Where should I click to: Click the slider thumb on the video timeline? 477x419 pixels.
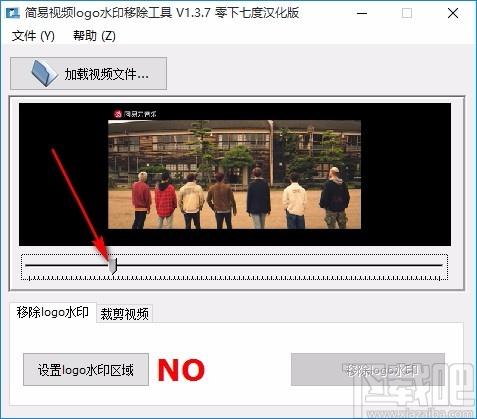coord(113,266)
